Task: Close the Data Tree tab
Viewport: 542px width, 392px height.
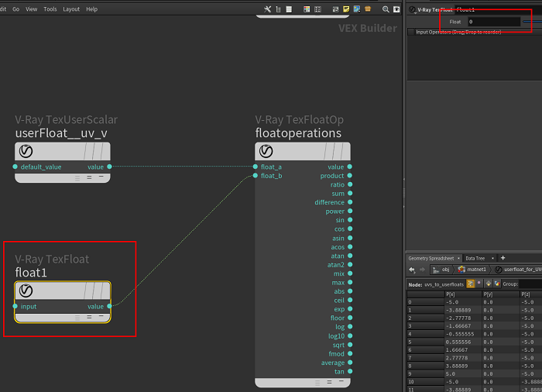Action: point(493,259)
